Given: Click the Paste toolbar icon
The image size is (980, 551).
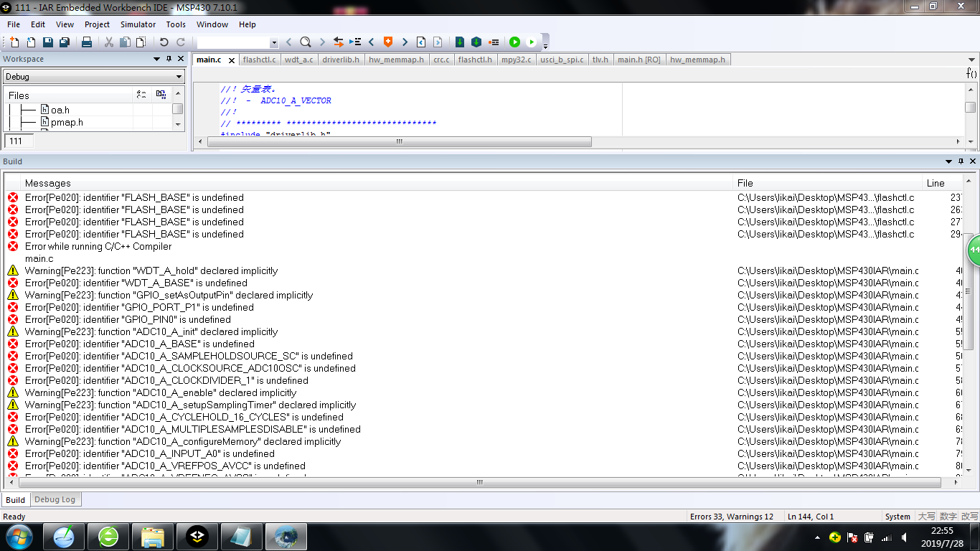Looking at the screenshot, I should click(141, 42).
